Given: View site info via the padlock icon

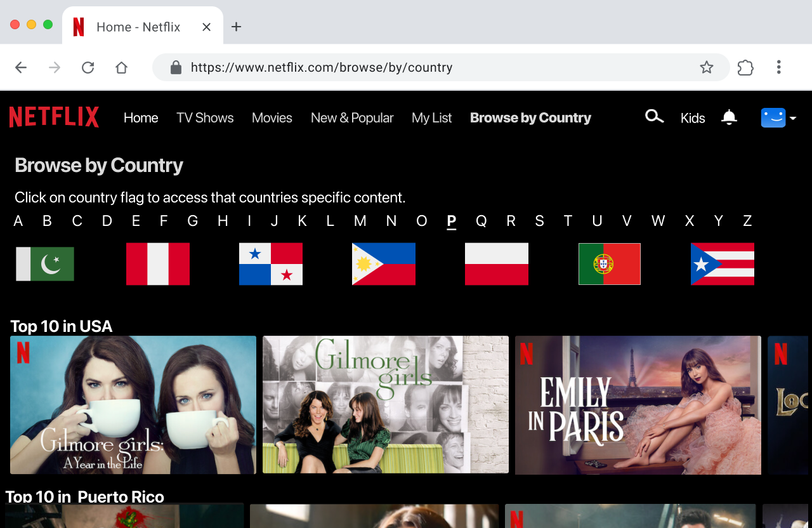Looking at the screenshot, I should click(176, 67).
